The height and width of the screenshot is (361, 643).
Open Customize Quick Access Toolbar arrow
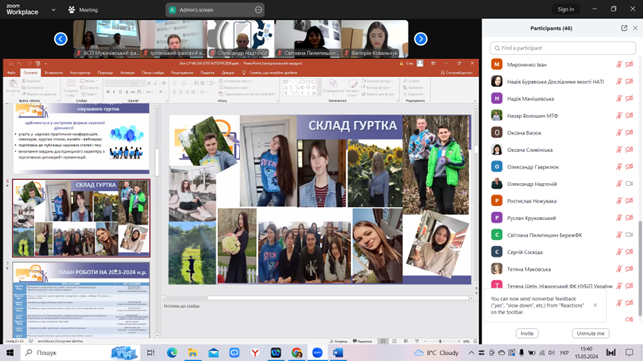coord(46,64)
